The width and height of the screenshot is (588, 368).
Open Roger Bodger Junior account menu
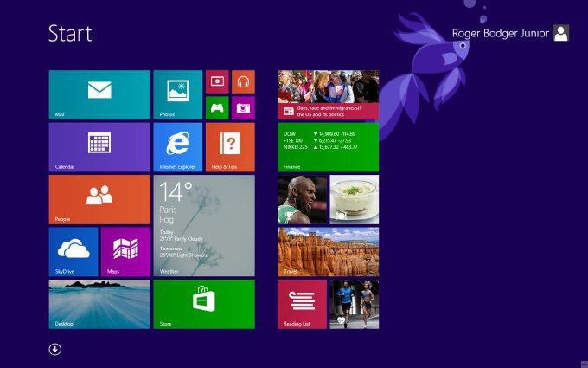pos(510,33)
